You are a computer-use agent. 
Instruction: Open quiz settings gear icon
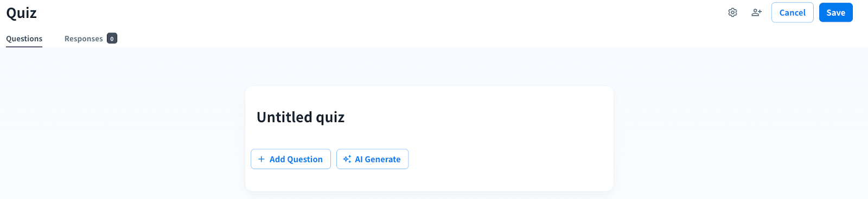coord(732,12)
